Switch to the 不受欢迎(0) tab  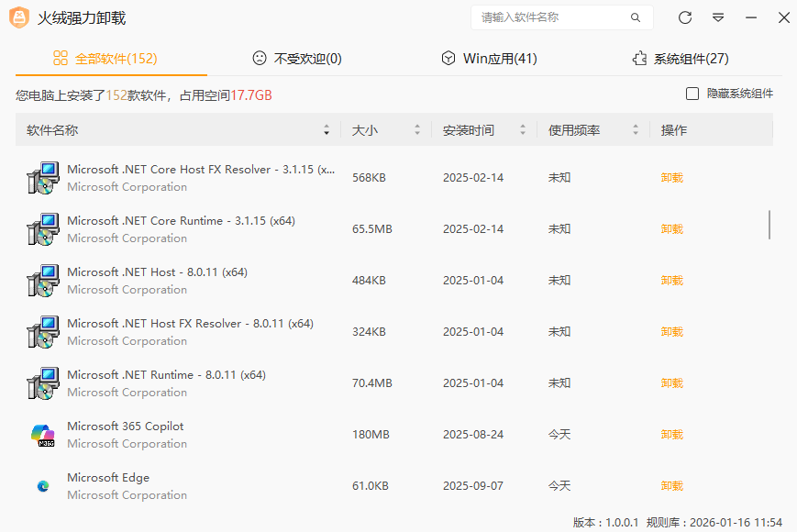tap(297, 59)
